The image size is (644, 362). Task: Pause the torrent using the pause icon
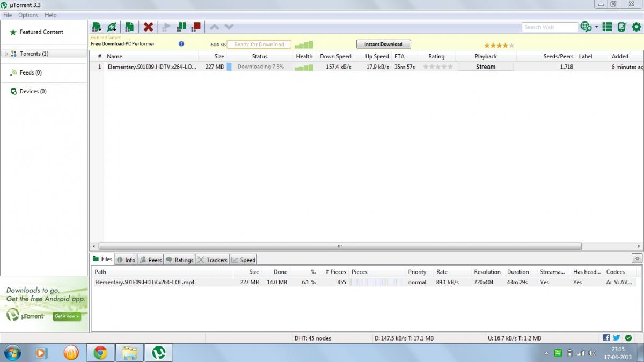[181, 26]
